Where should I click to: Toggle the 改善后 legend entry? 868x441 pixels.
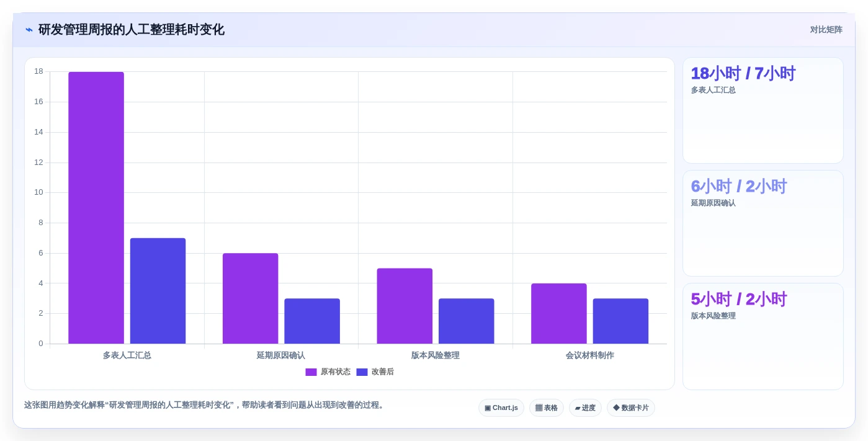(x=375, y=372)
